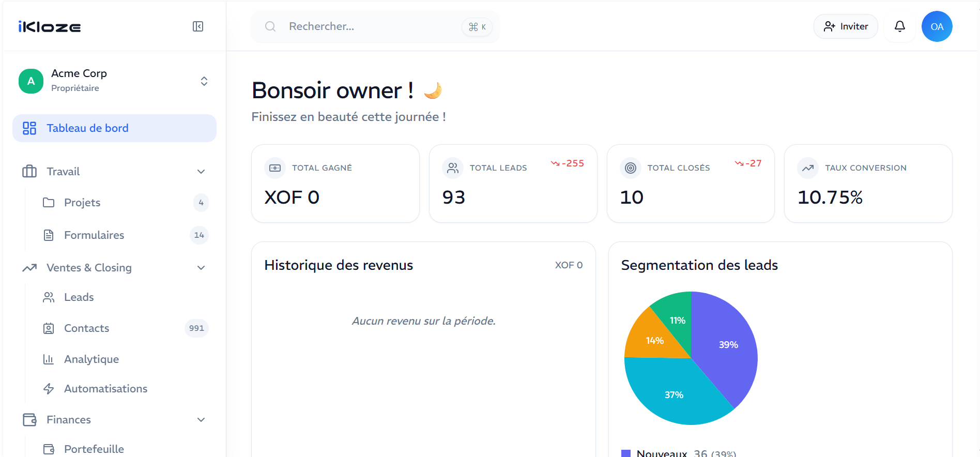
Task: Click the Ventes & Closing trend icon
Action: click(29, 268)
